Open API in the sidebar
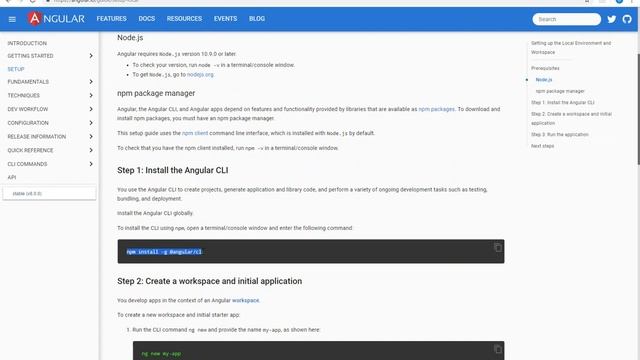 12,178
